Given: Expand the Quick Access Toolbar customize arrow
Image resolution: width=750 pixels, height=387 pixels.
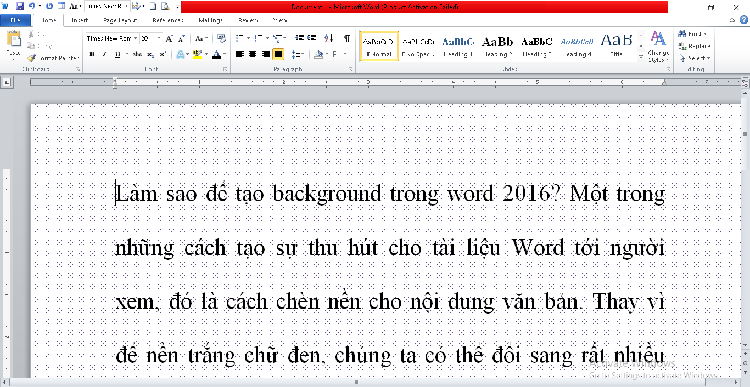Looking at the screenshot, I should (177, 7).
